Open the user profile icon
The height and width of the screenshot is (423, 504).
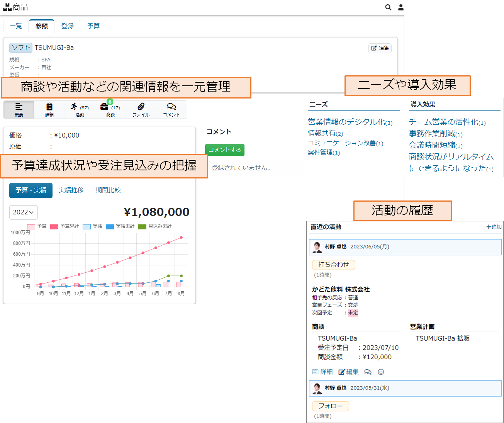coord(401,7)
